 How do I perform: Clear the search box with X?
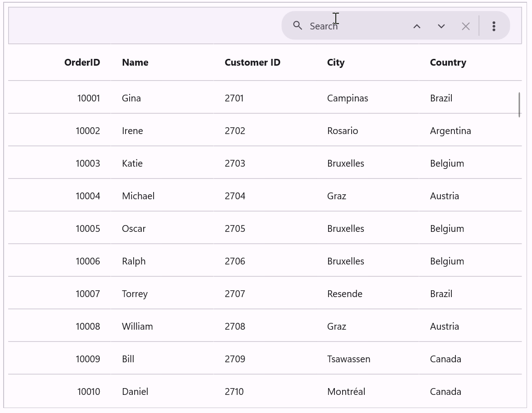click(465, 26)
